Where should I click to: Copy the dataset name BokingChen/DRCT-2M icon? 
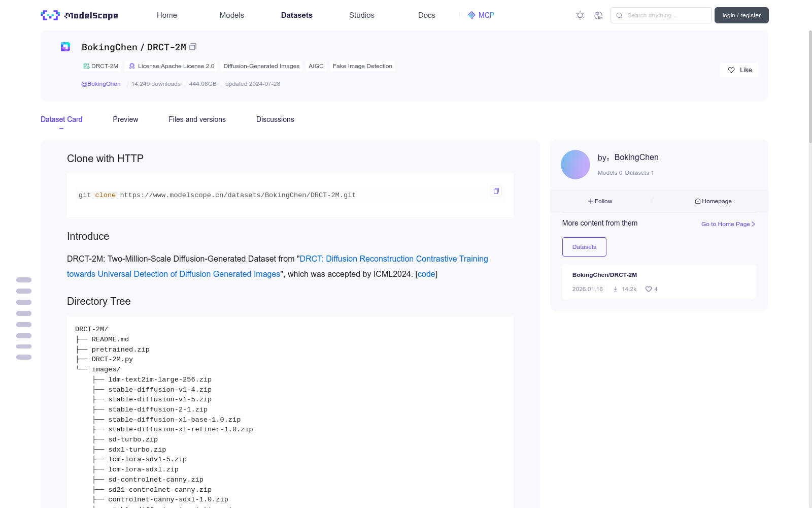193,47
